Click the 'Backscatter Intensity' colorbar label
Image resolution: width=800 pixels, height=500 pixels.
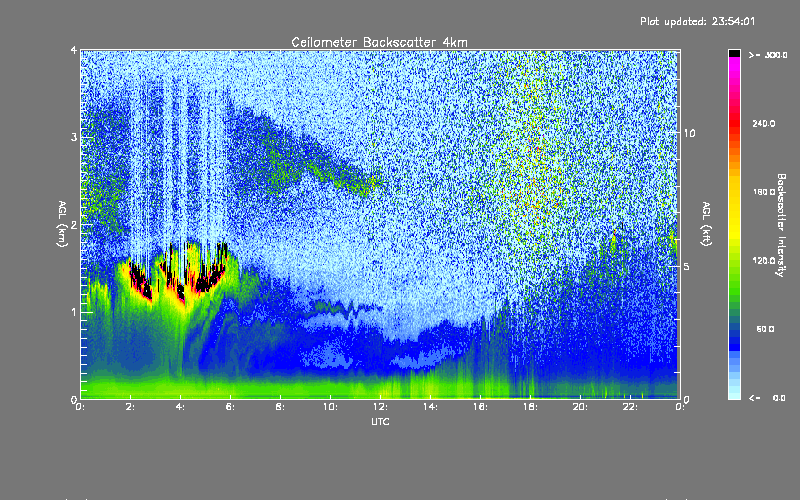pyautogui.click(x=781, y=225)
